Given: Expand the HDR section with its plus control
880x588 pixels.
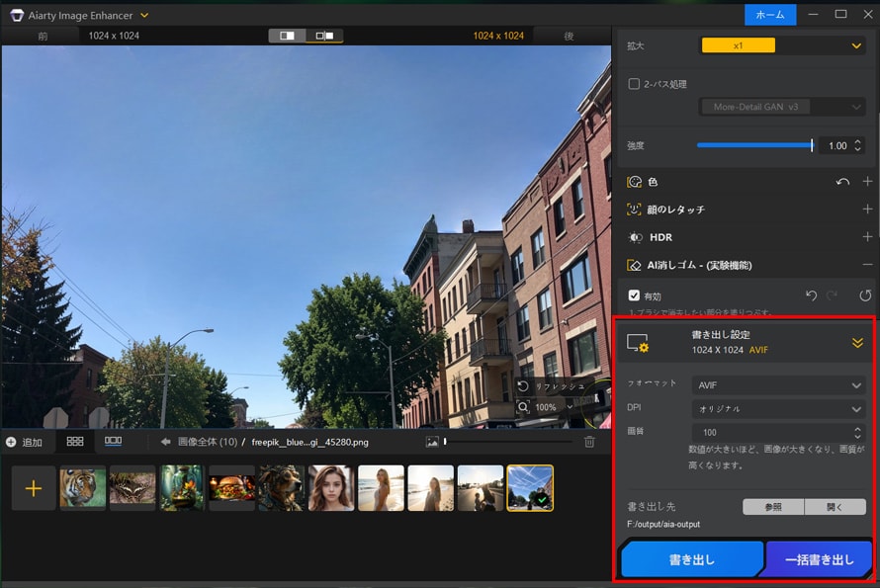Looking at the screenshot, I should pyautogui.click(x=869, y=237).
